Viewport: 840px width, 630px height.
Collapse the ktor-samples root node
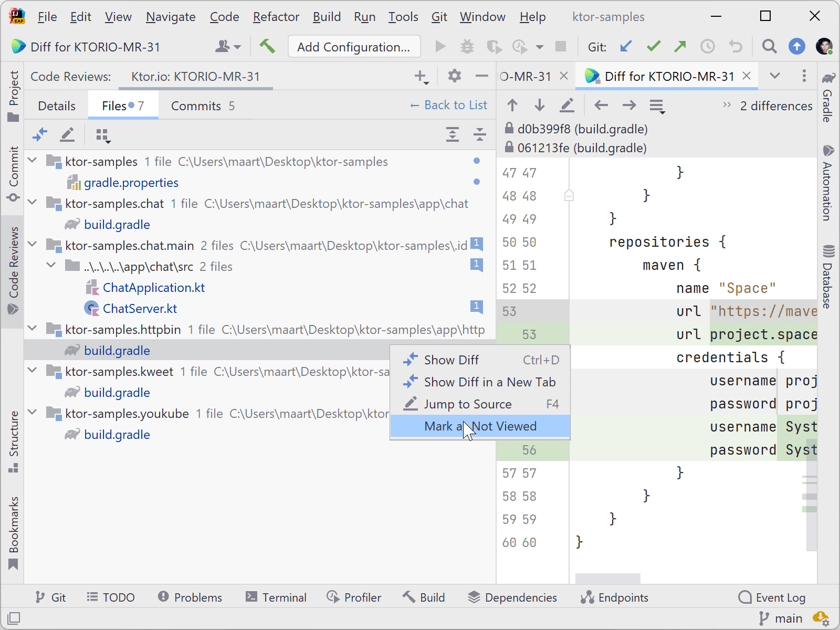[33, 160]
